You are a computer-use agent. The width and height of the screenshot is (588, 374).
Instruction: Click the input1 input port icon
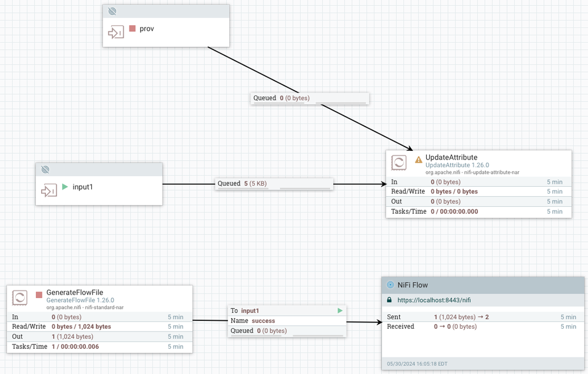point(49,191)
